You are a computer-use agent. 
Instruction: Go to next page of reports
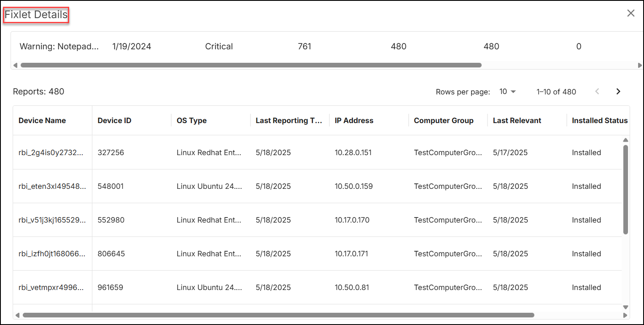pos(618,91)
